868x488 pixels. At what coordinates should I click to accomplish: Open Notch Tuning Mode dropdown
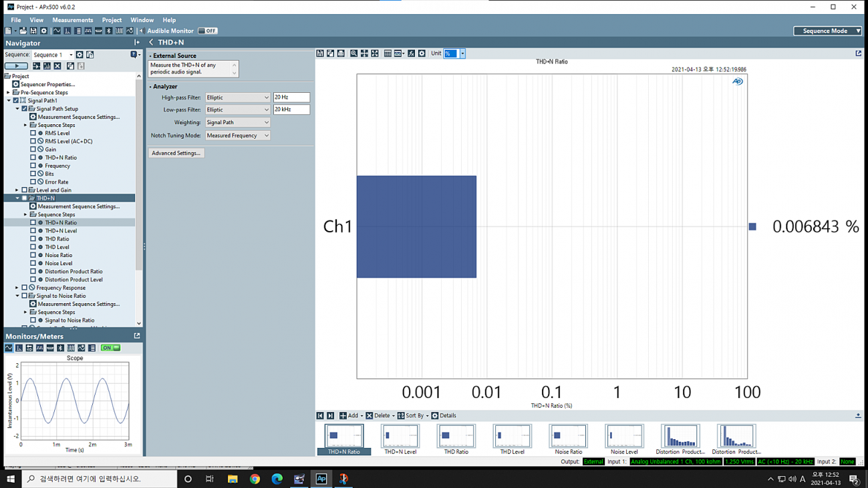237,136
